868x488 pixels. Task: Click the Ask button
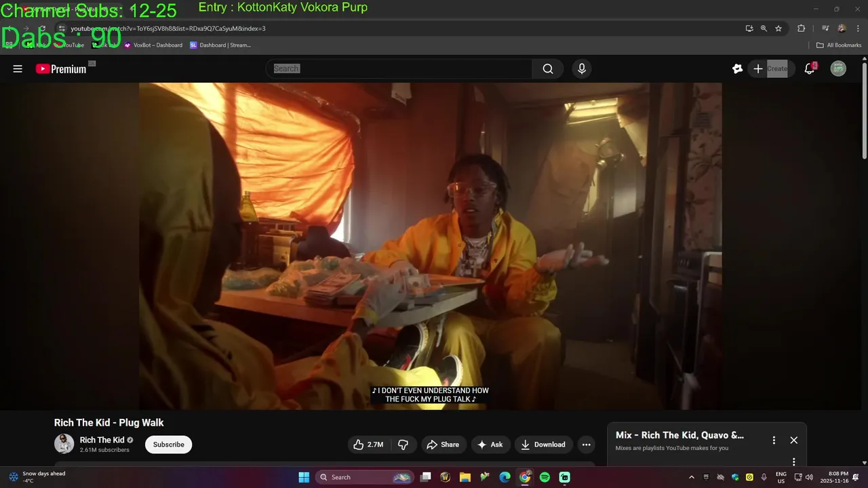(490, 445)
